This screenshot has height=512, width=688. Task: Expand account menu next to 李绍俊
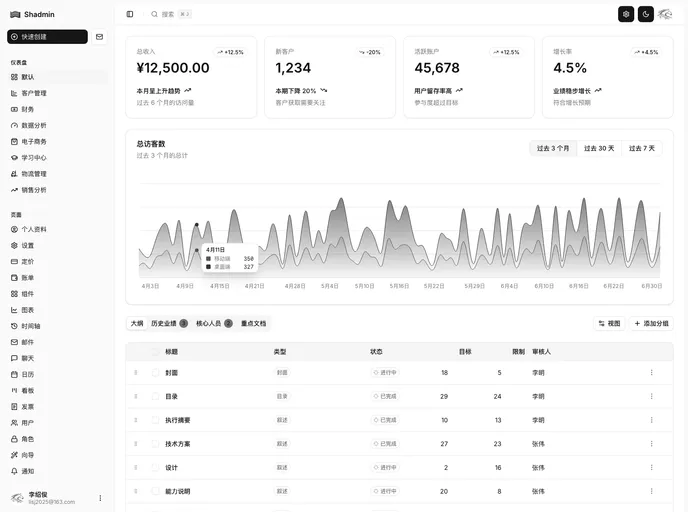[x=100, y=498]
